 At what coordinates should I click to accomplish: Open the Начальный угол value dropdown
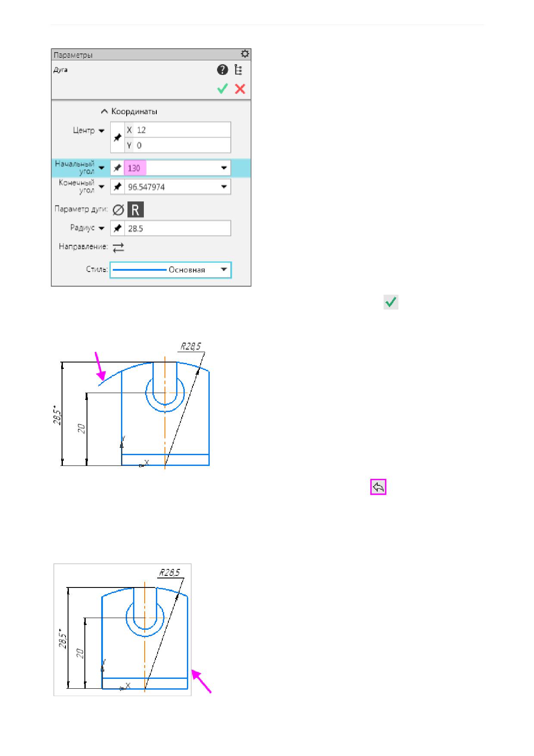click(x=224, y=168)
